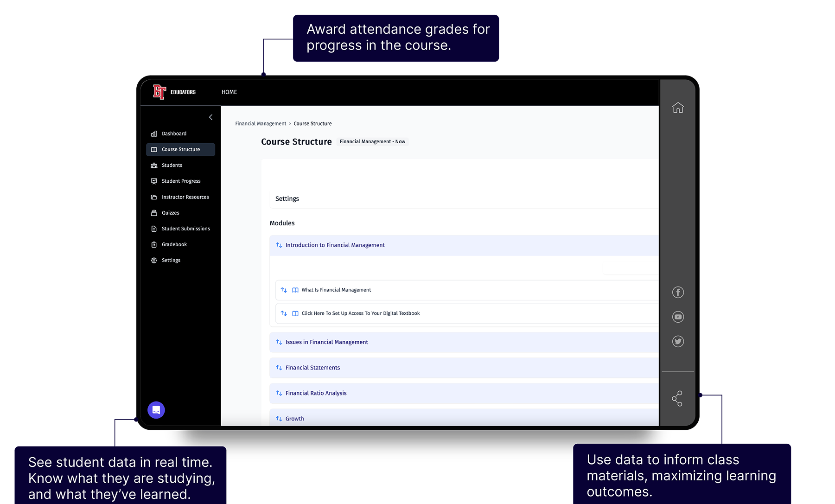Open the Settings section above Modules
The height and width of the screenshot is (504, 835).
click(287, 199)
